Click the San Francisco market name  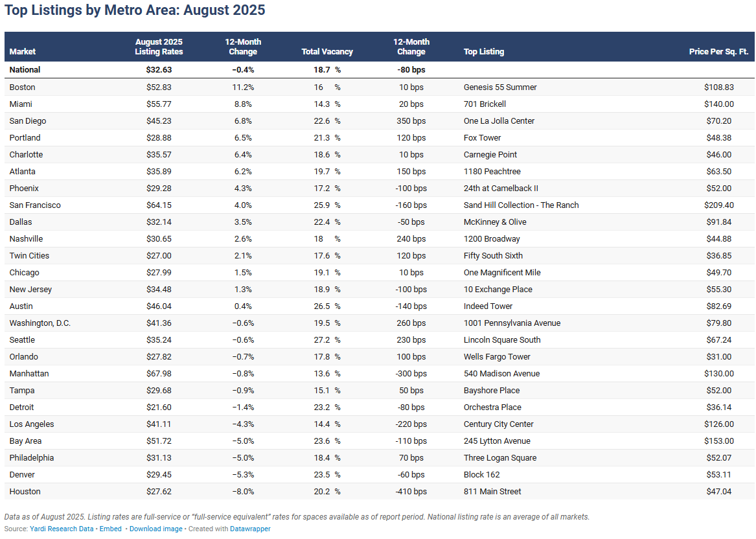[x=35, y=205]
